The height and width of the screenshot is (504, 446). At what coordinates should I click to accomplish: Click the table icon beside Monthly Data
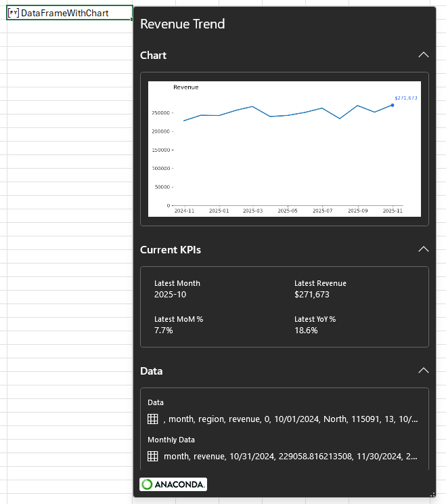(153, 457)
